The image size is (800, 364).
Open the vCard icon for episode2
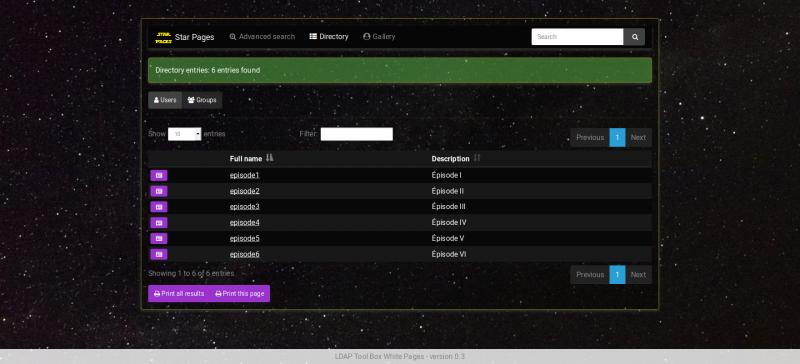click(159, 191)
